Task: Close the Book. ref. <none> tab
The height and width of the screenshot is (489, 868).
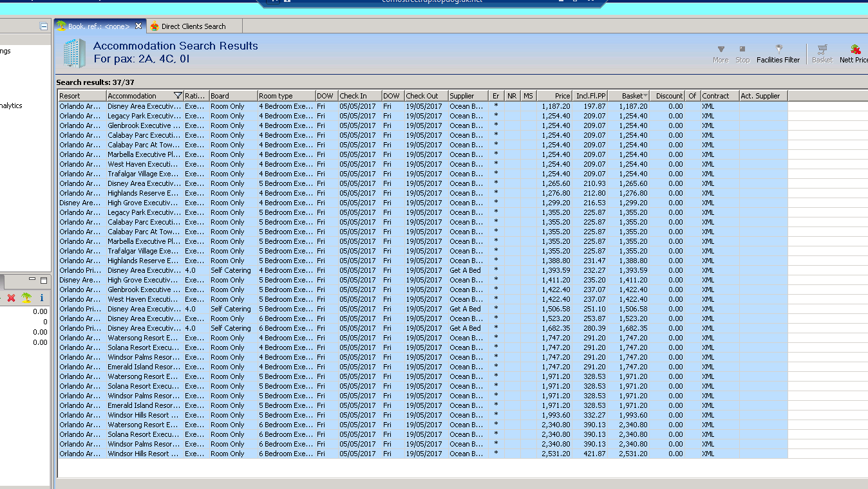Action: click(x=138, y=26)
